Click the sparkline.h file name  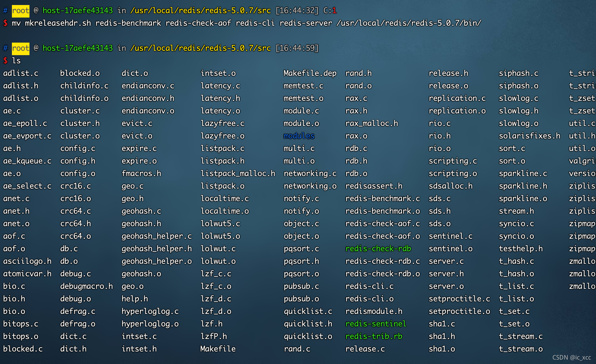click(x=523, y=186)
